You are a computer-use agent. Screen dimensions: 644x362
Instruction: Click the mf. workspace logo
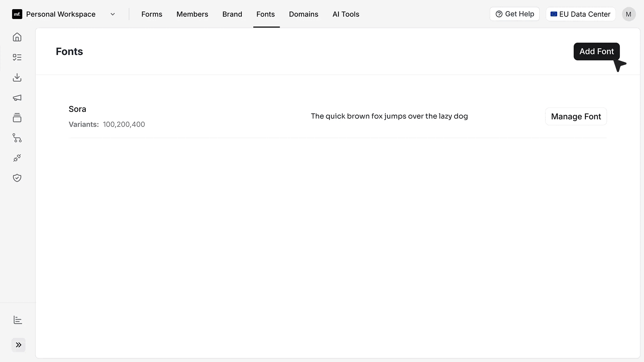pyautogui.click(x=17, y=14)
